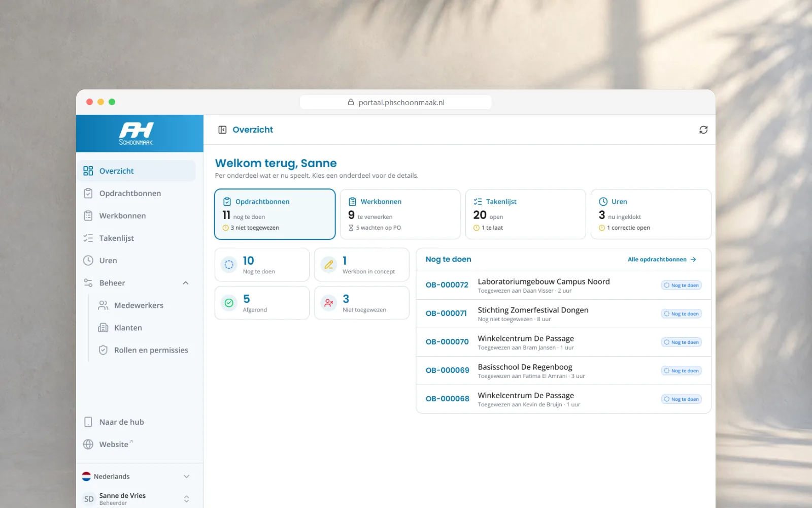This screenshot has width=812, height=508.
Task: Click the Klanten building icon
Action: [x=103, y=328]
